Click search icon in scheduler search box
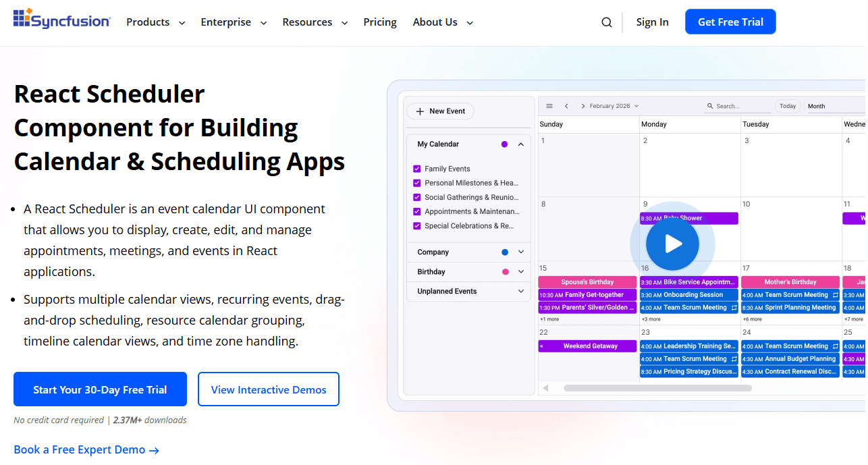 click(710, 106)
